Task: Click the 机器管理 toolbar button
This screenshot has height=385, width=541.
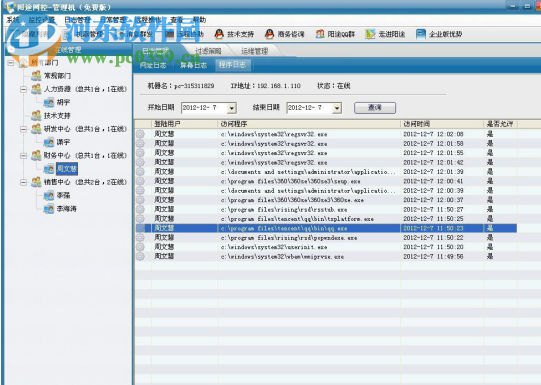Action: click(x=84, y=34)
